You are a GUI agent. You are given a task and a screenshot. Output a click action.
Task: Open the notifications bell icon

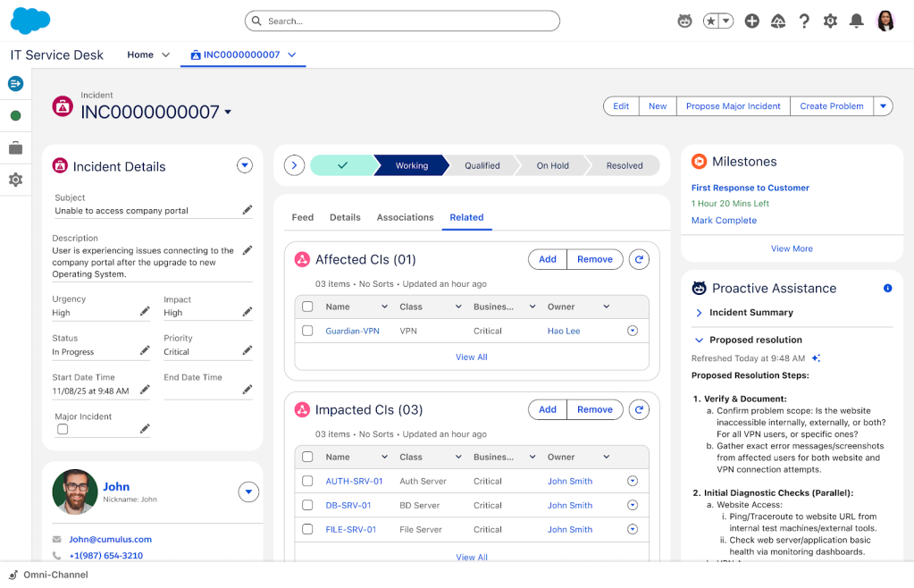856,21
